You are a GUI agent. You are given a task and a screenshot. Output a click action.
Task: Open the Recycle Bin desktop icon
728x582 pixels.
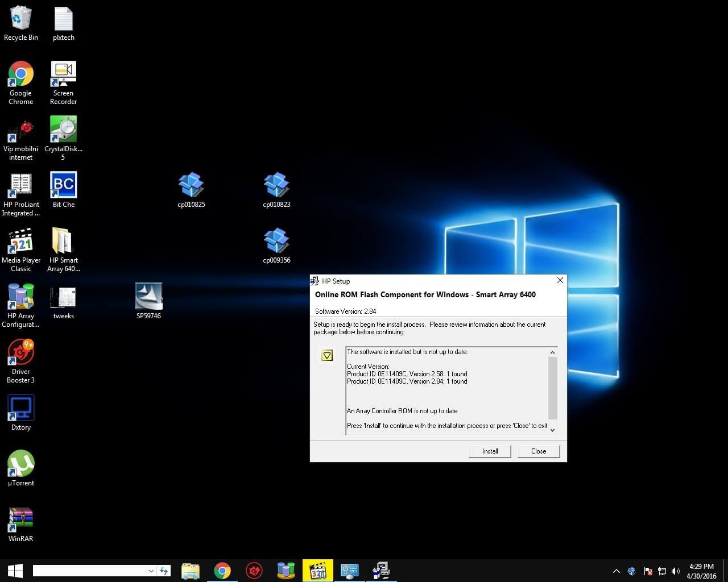(x=21, y=24)
